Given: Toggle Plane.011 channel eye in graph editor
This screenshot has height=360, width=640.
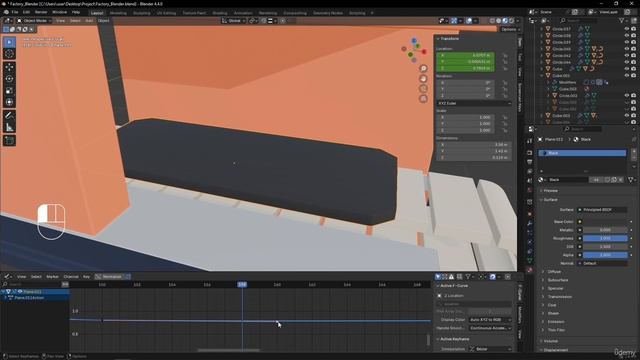Looking at the screenshot, I should coord(20,292).
